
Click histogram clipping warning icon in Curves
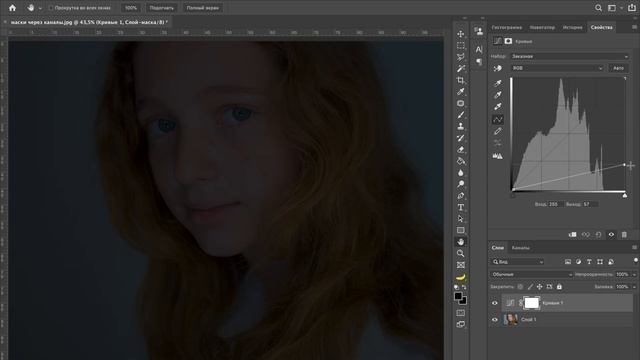(x=498, y=156)
